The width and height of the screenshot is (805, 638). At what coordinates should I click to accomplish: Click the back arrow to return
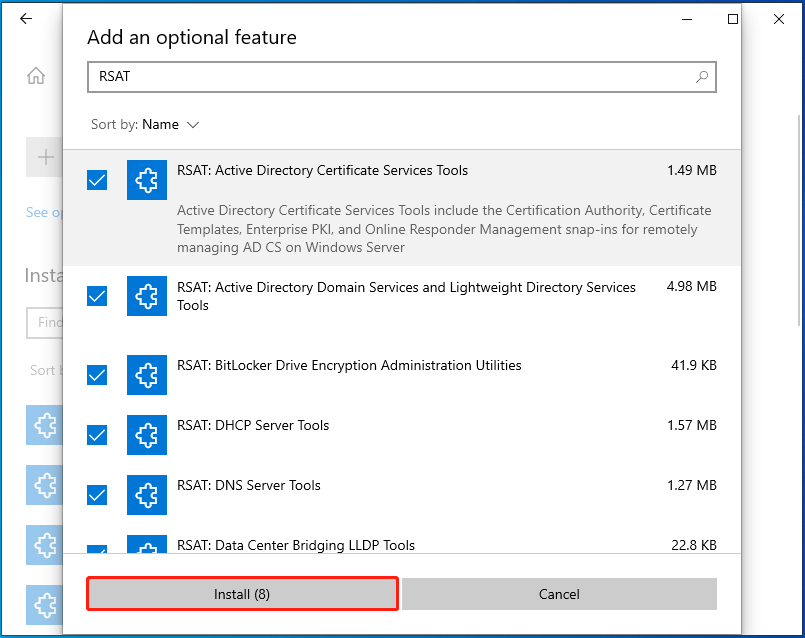(25, 18)
